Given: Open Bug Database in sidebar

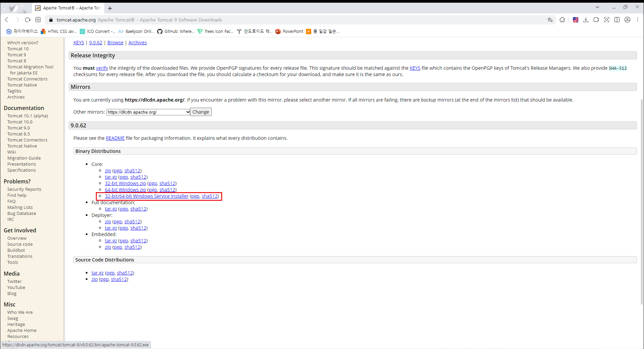Looking at the screenshot, I should (22, 213).
